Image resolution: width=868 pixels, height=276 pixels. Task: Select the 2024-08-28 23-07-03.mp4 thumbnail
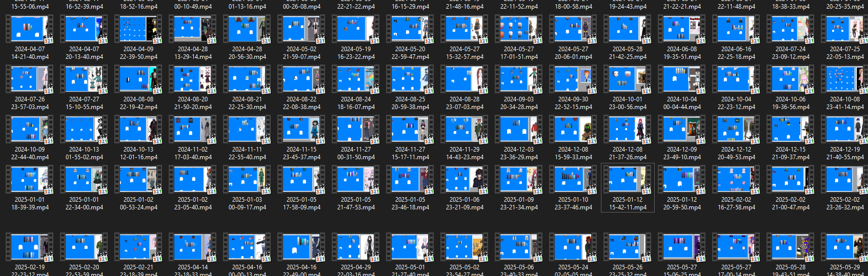point(465,79)
